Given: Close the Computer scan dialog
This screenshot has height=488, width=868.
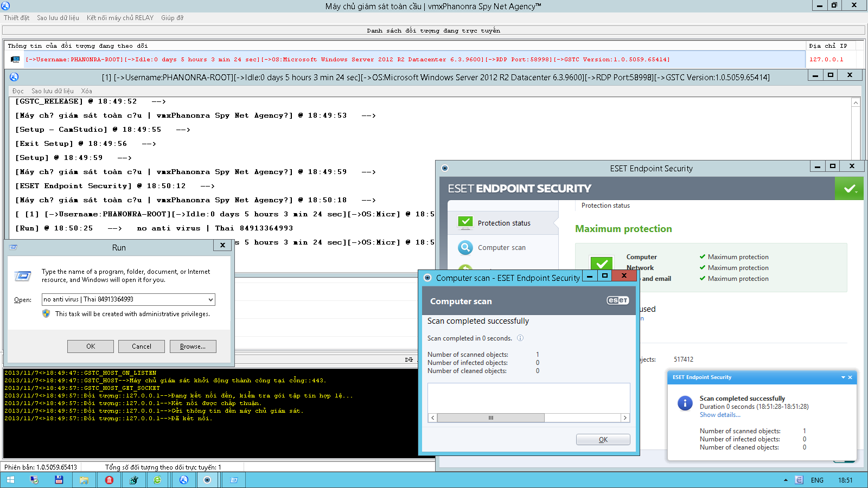Looking at the screenshot, I should tap(624, 275).
